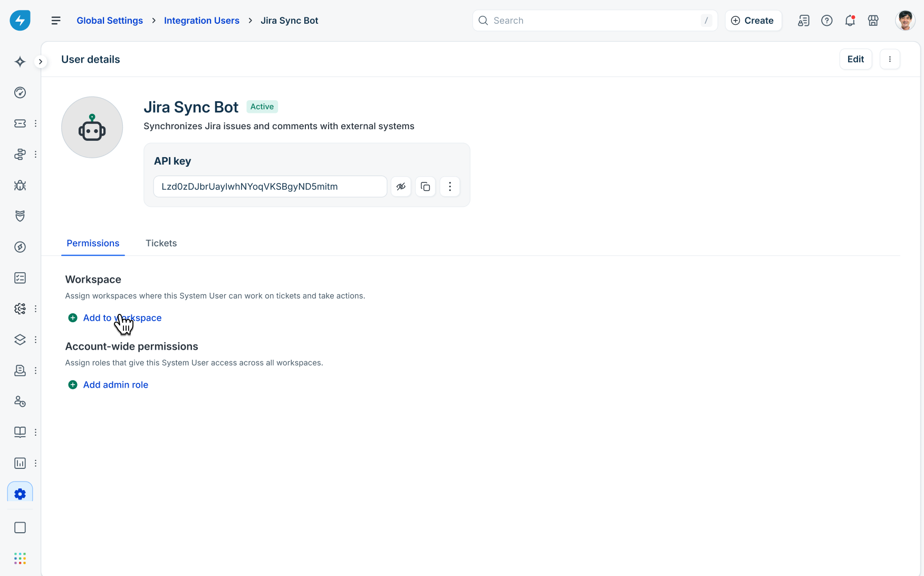924x576 pixels.
Task: Open the colorful apps grid icon
Action: 20,559
